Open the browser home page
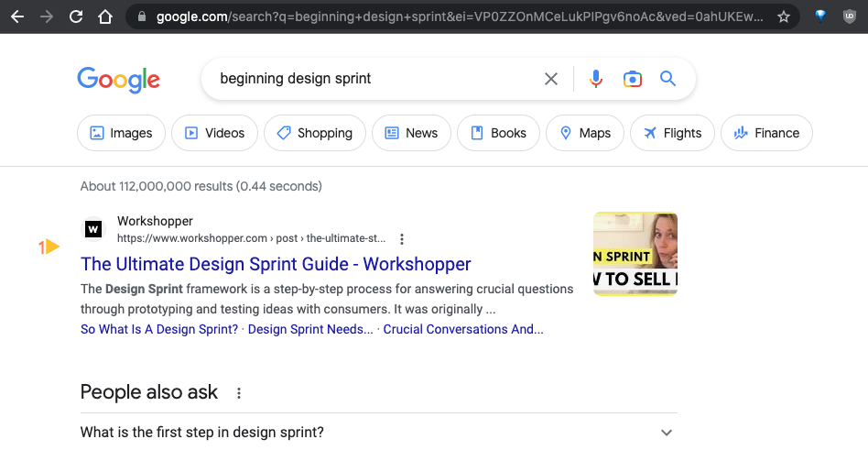This screenshot has width=868, height=450. [105, 16]
